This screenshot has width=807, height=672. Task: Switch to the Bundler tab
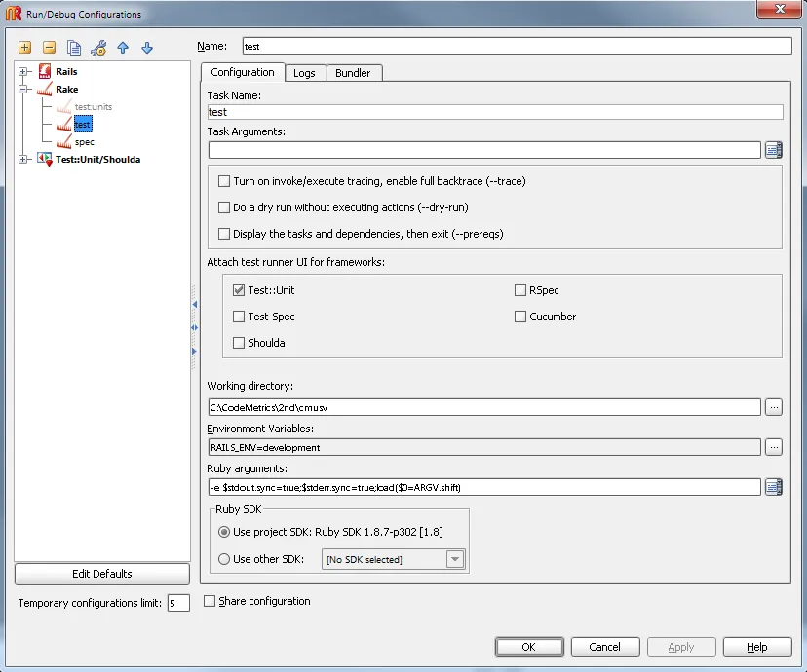click(x=353, y=73)
